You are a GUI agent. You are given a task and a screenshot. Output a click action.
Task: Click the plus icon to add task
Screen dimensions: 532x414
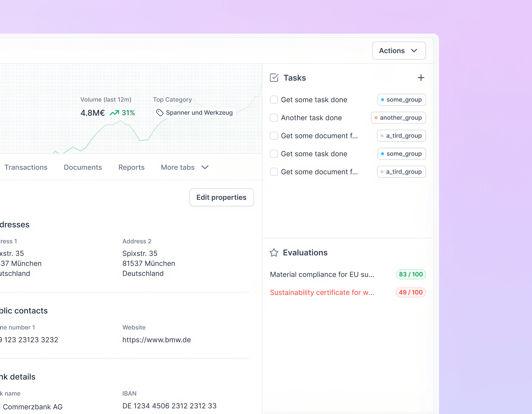pyautogui.click(x=421, y=78)
